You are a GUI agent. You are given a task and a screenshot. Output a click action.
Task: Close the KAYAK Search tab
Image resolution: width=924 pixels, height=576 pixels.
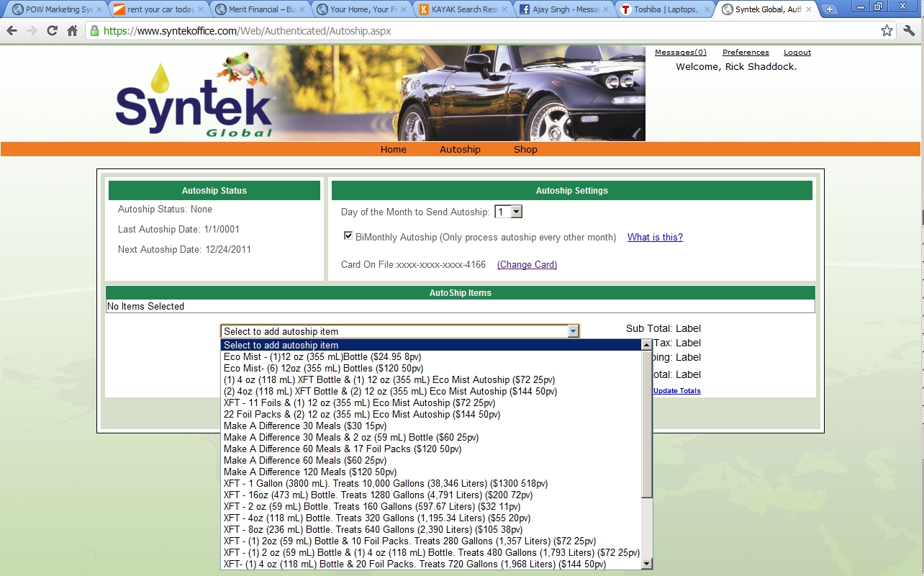[505, 9]
